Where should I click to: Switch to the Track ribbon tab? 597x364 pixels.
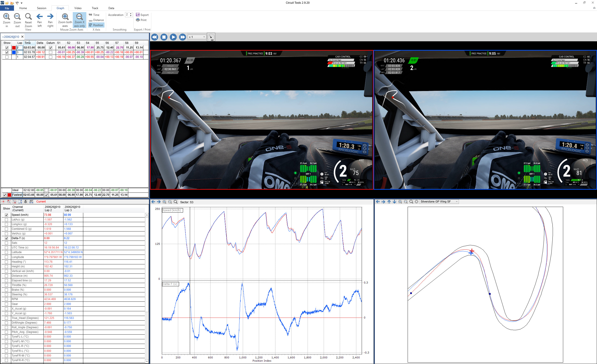click(95, 8)
